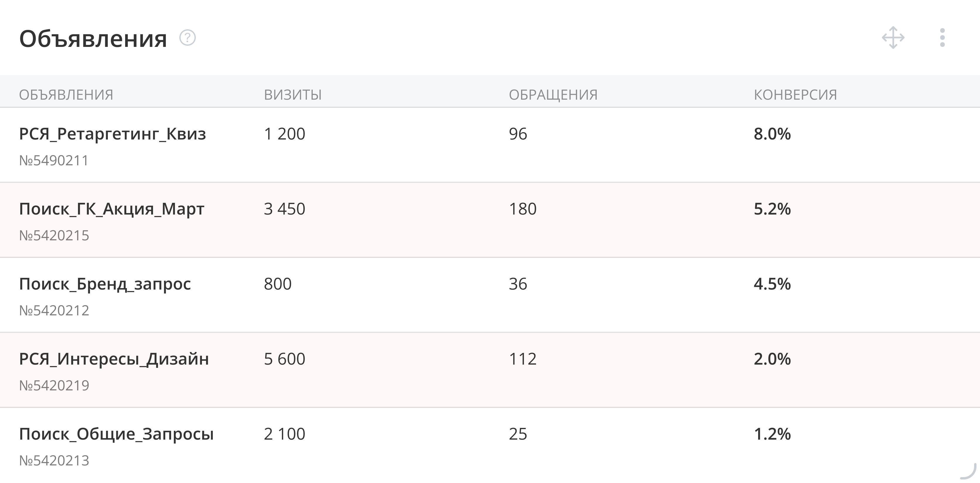This screenshot has width=980, height=483.
Task: Click ad number №5420219
Action: pos(54,385)
